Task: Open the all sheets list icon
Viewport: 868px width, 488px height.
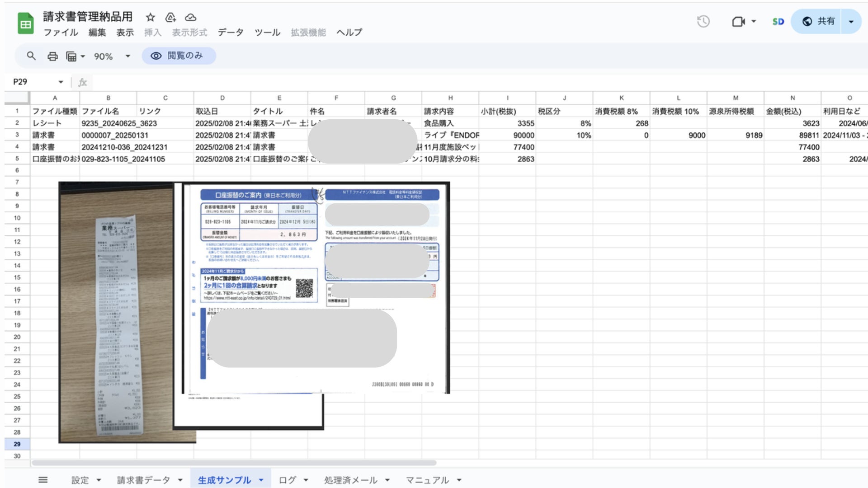Action: [43, 480]
